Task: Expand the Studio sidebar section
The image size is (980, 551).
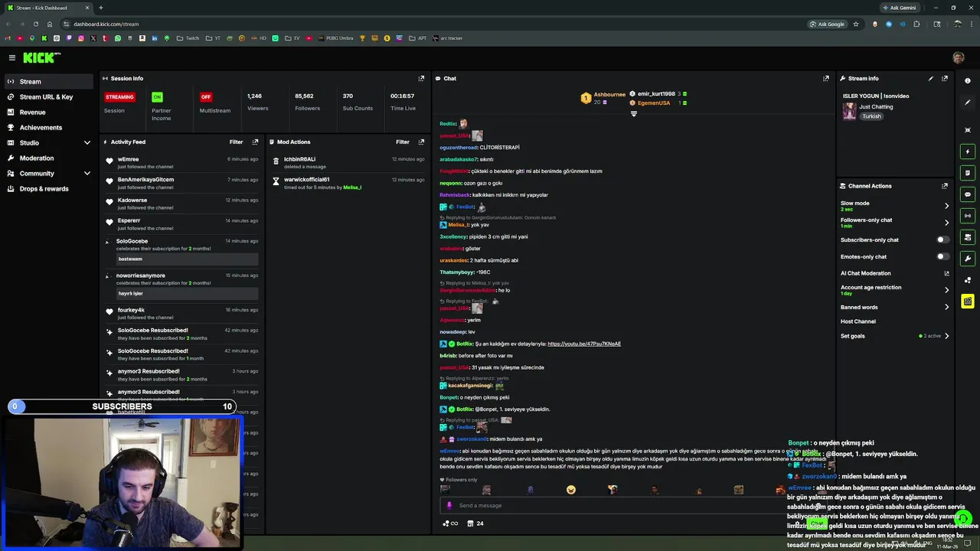Action: (87, 142)
